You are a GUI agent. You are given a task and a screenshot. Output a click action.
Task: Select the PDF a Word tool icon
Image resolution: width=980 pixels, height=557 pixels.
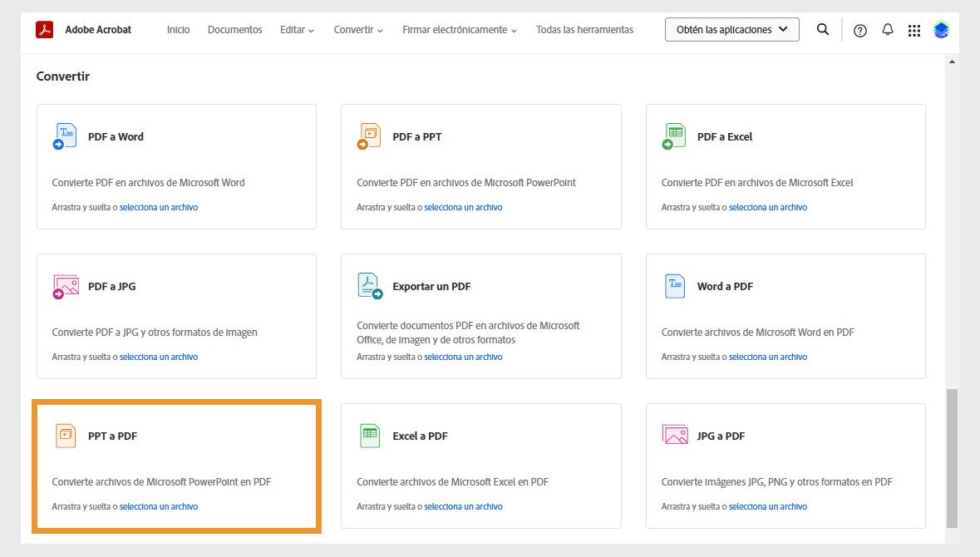(65, 136)
